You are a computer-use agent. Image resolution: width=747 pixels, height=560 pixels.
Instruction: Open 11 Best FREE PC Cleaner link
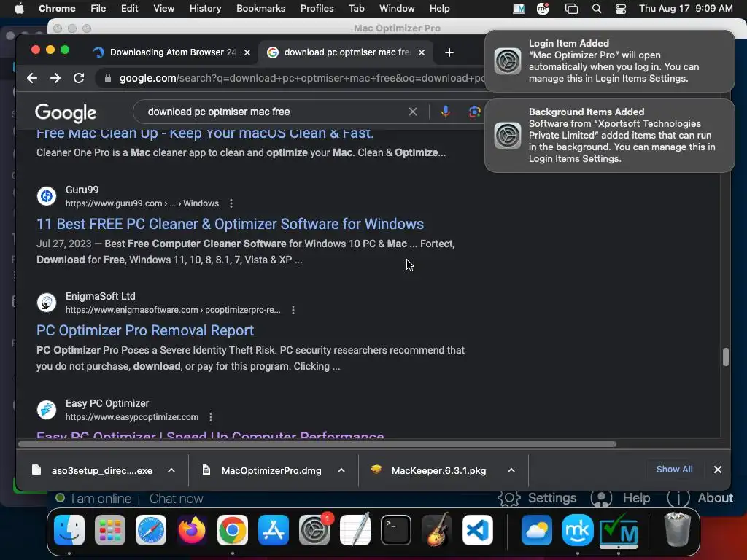pos(230,224)
